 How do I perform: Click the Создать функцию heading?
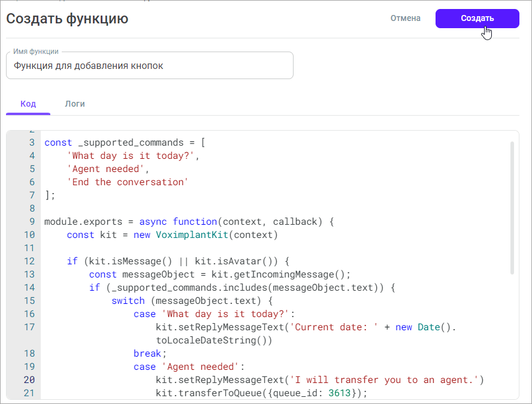coord(67,19)
